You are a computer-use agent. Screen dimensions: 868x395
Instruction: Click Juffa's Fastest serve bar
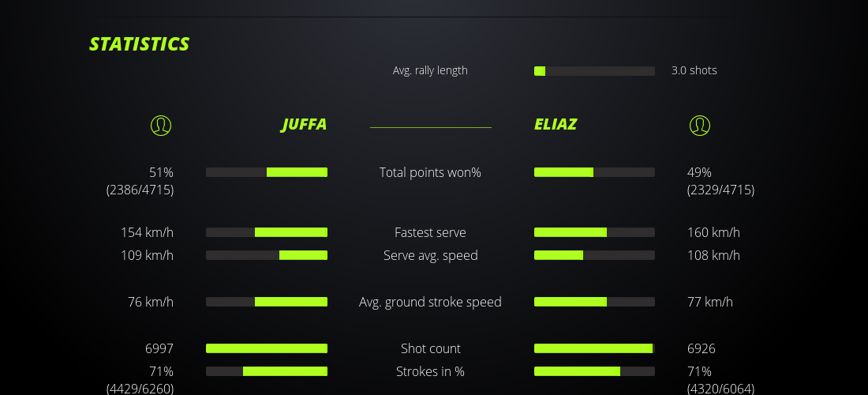(267, 232)
